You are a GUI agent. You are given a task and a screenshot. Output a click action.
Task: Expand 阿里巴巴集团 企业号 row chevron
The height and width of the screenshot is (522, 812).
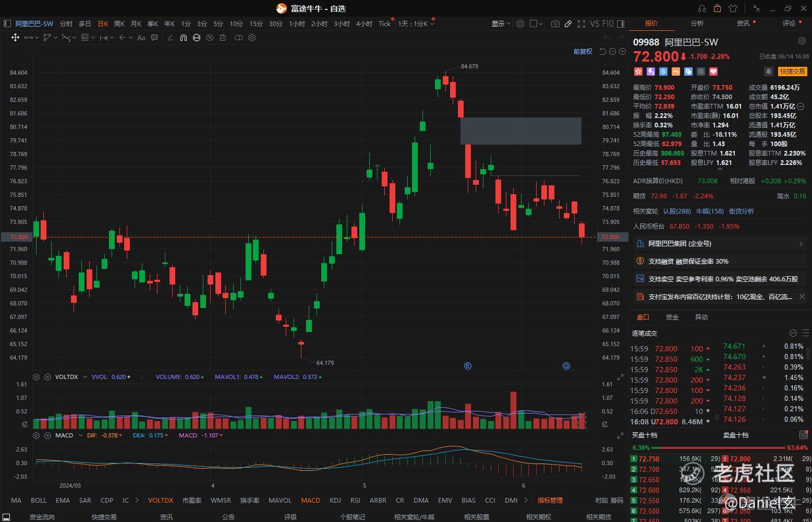801,244
